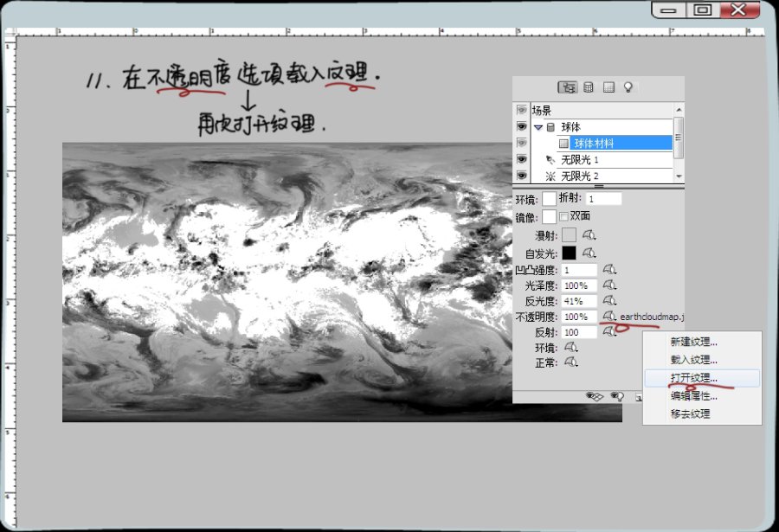This screenshot has width=779, height=532.
Task: Click the earthcloudmap.j texture filename
Action: pyautogui.click(x=652, y=317)
